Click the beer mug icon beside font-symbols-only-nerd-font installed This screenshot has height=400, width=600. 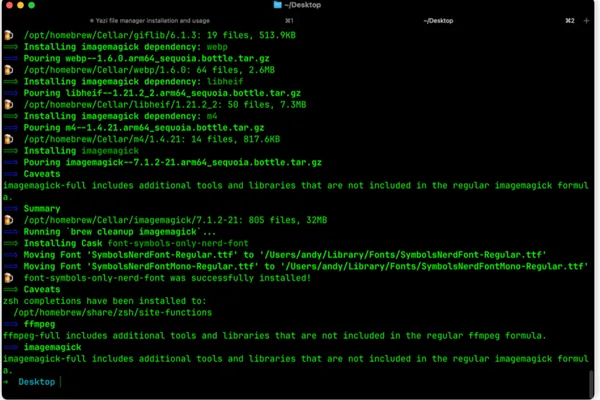pos(8,278)
